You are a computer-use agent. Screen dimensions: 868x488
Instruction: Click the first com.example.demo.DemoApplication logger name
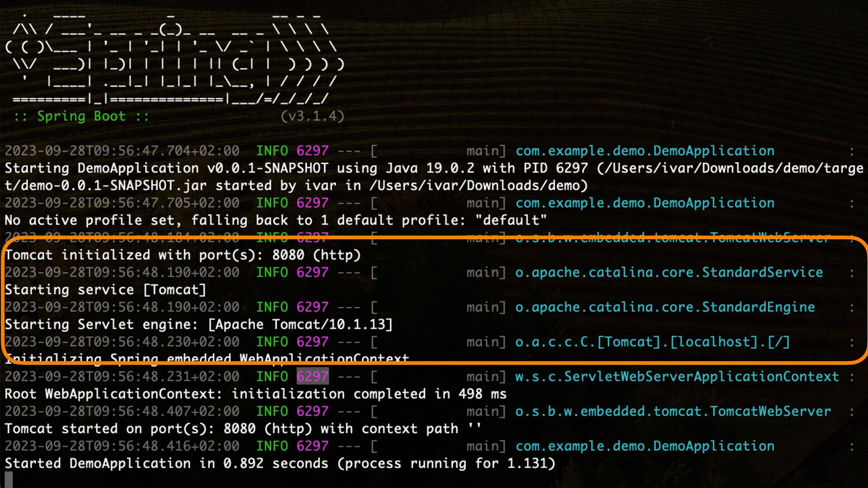[645, 151]
